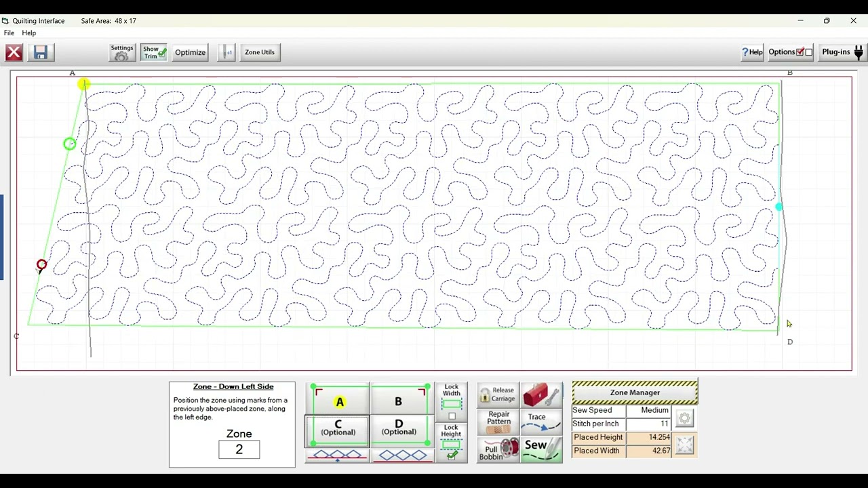Viewport: 868px width, 488px height.
Task: Click the Zone - Down Left Side heading
Action: [x=233, y=386]
